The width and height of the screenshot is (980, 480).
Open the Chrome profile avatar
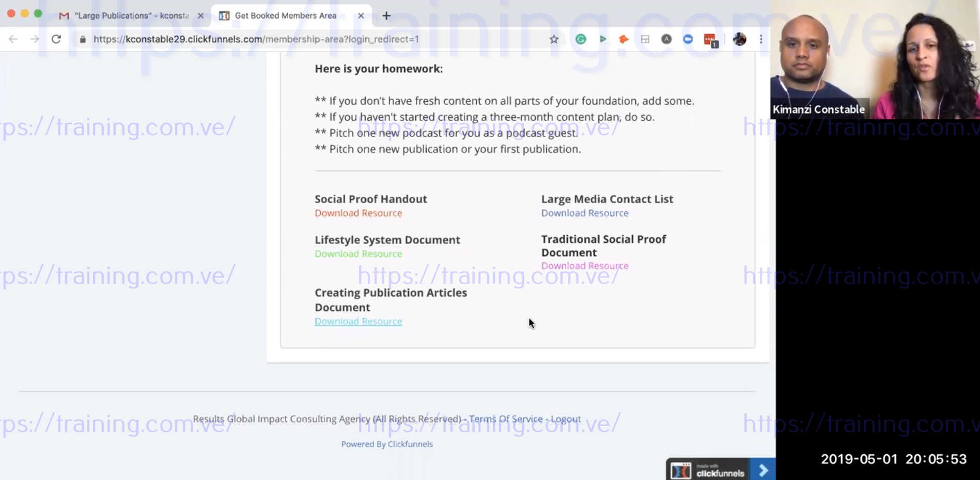pos(739,39)
